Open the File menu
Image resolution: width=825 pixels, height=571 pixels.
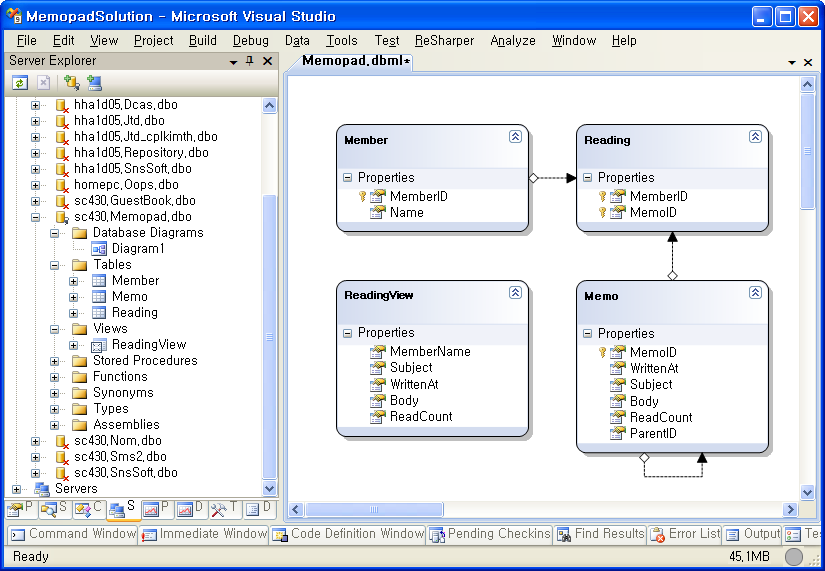point(26,41)
